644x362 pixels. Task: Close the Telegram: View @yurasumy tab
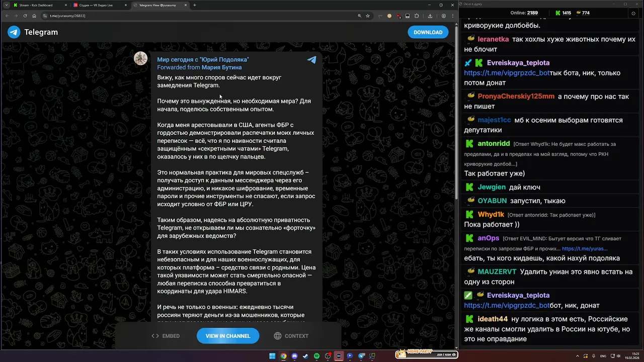pos(186,5)
